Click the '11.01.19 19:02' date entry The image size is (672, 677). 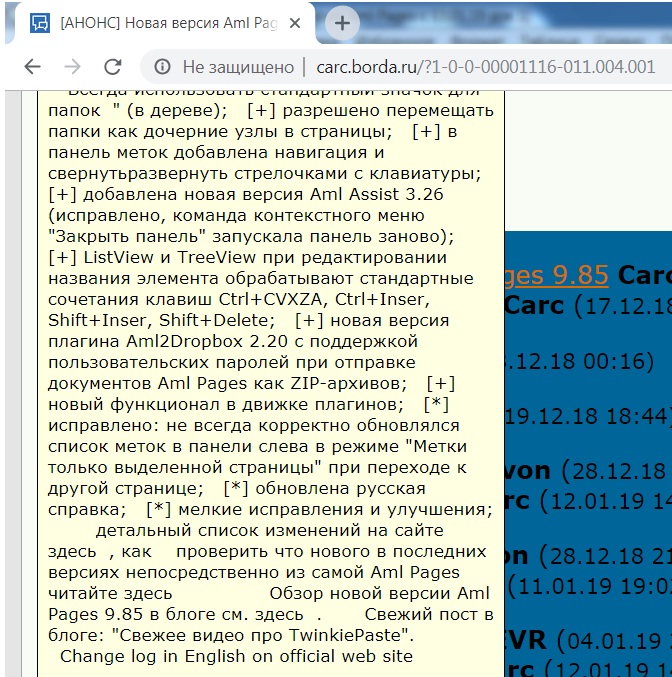590,586
